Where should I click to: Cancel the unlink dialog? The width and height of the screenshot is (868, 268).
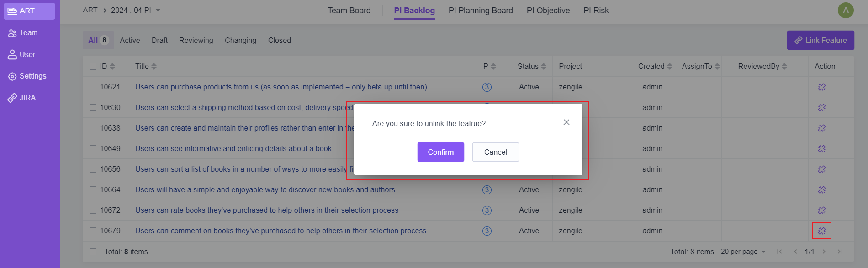click(x=495, y=152)
